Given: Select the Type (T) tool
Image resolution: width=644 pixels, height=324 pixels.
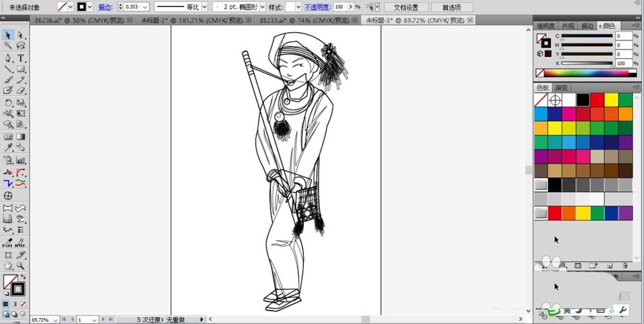Looking at the screenshot, I should 21,58.
